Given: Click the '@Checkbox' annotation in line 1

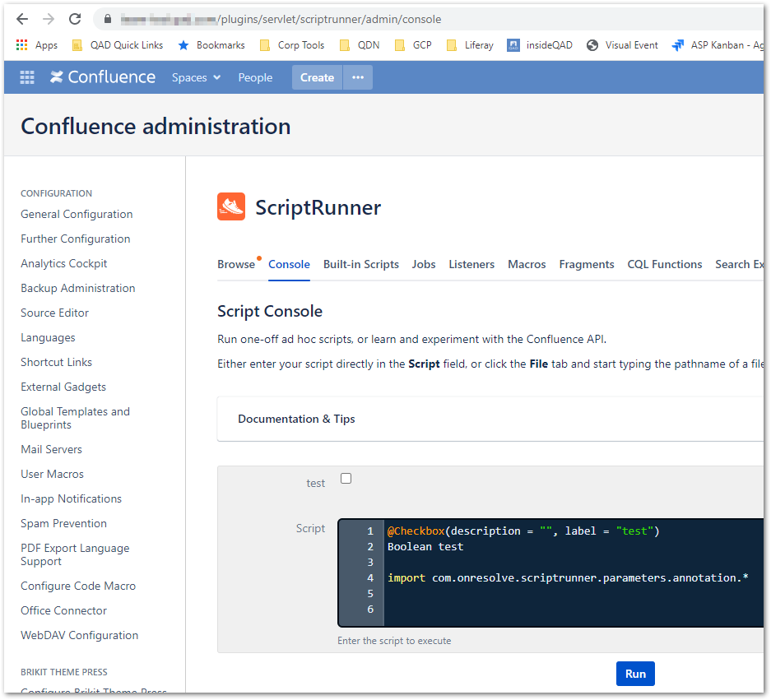Looking at the screenshot, I should [x=416, y=531].
